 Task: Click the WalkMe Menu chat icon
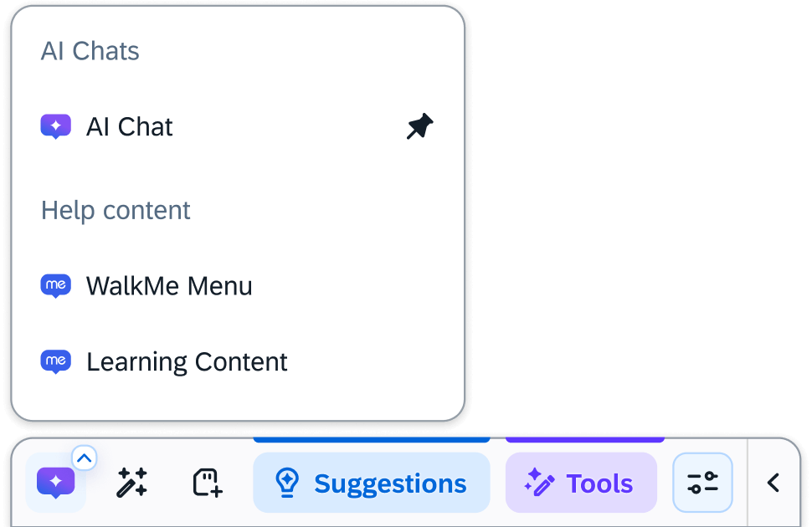pyautogui.click(x=56, y=285)
